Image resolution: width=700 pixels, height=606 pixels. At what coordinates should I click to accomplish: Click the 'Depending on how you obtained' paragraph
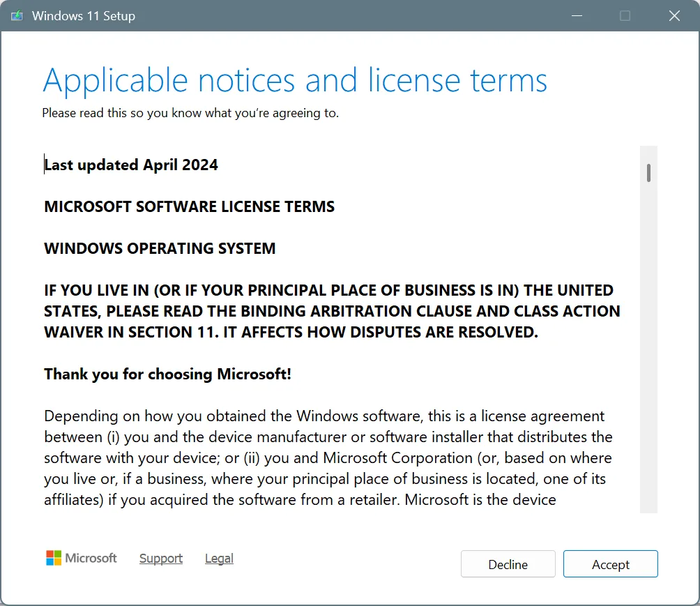tap(328, 457)
